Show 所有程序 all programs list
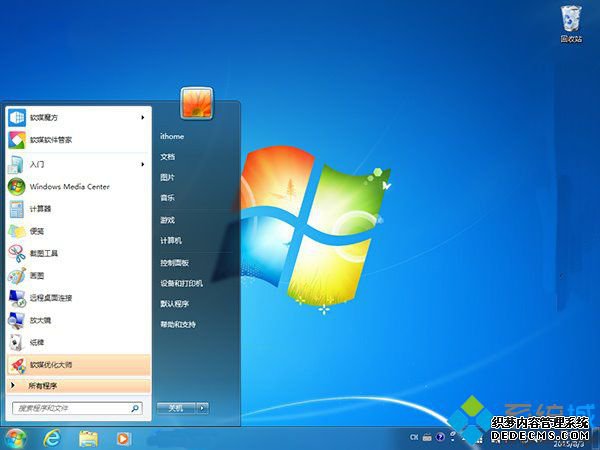600x450 pixels. pos(78,386)
